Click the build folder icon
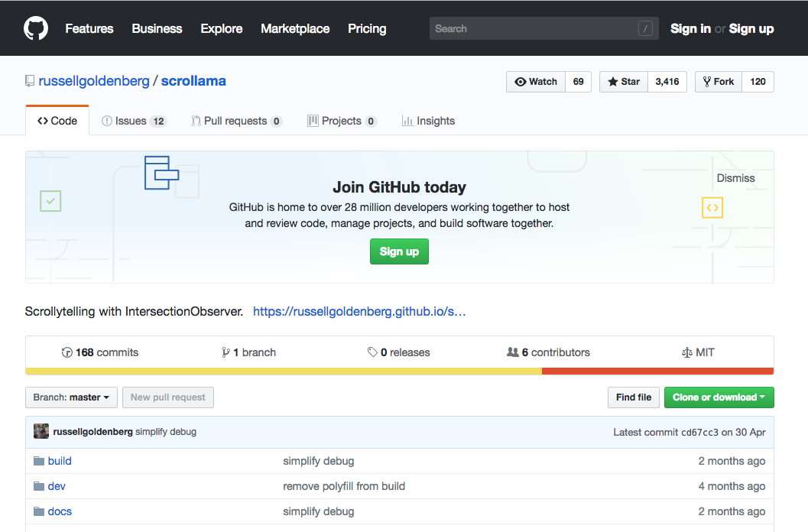The height and width of the screenshot is (532, 808). click(39, 461)
